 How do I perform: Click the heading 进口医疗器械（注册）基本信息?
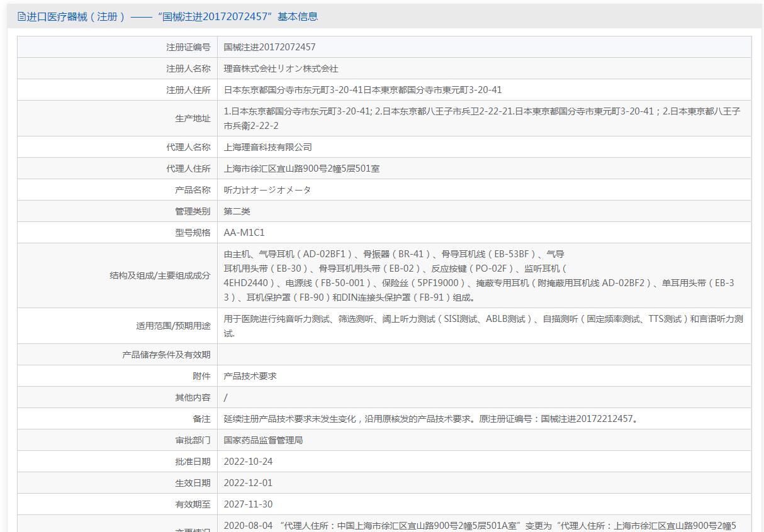172,17
